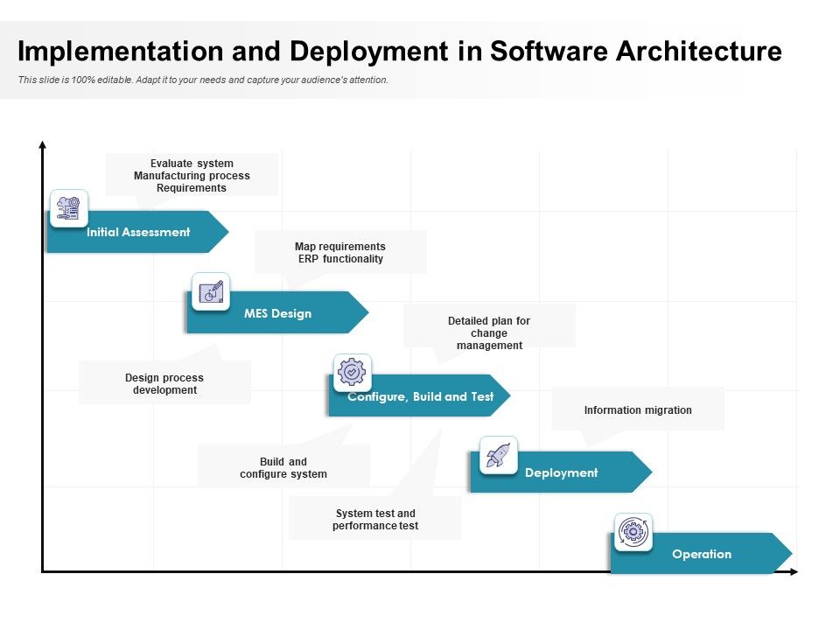The width and height of the screenshot is (840, 630).
Task: Select the Configure, Build and Test arrow
Action: tap(419, 395)
